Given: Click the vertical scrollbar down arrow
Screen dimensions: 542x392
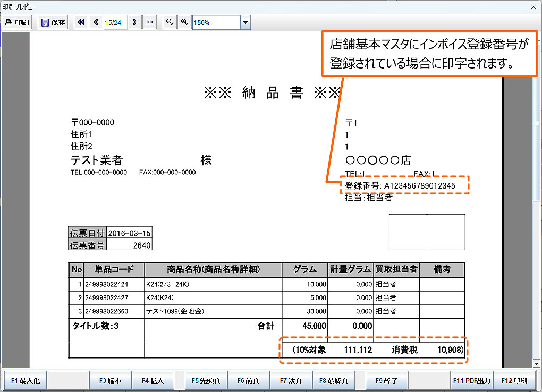Looking at the screenshot, I should (537, 363).
